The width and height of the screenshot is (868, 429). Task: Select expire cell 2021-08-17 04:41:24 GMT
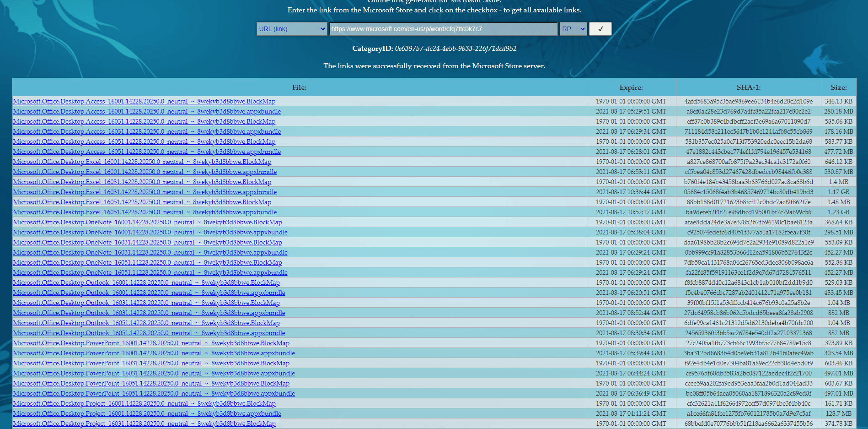tap(631, 413)
